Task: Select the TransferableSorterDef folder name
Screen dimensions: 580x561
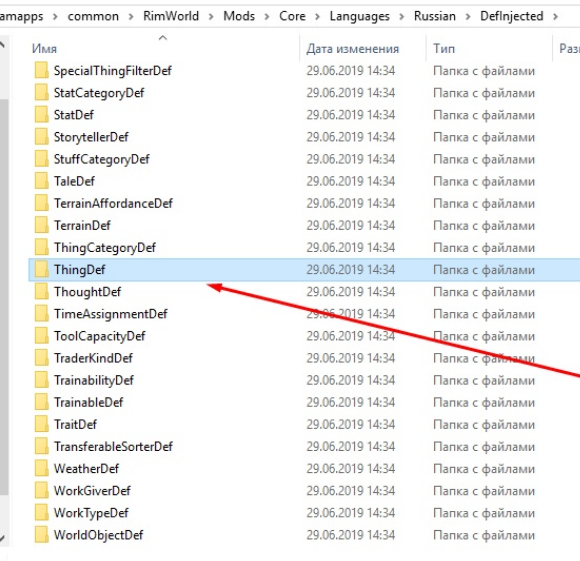Action: click(x=113, y=446)
